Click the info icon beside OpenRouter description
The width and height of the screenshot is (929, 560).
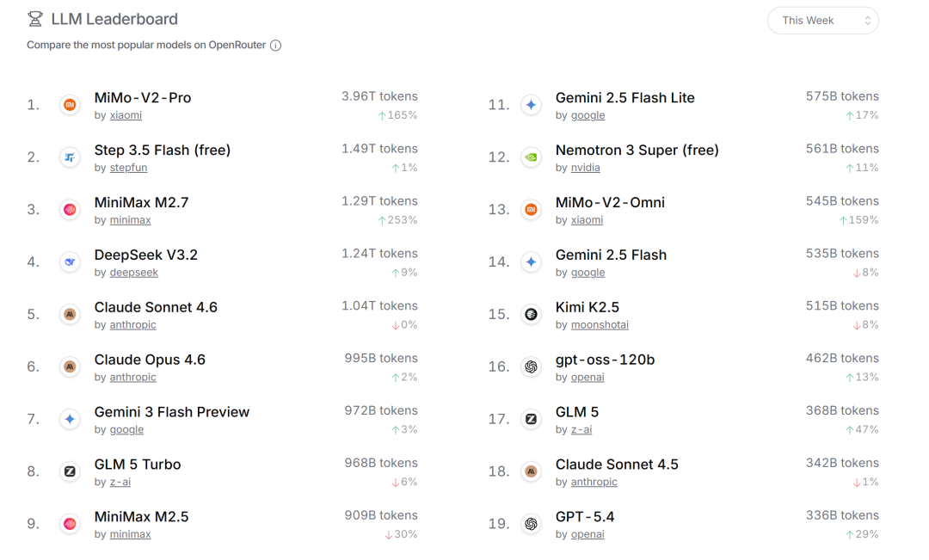[275, 46]
